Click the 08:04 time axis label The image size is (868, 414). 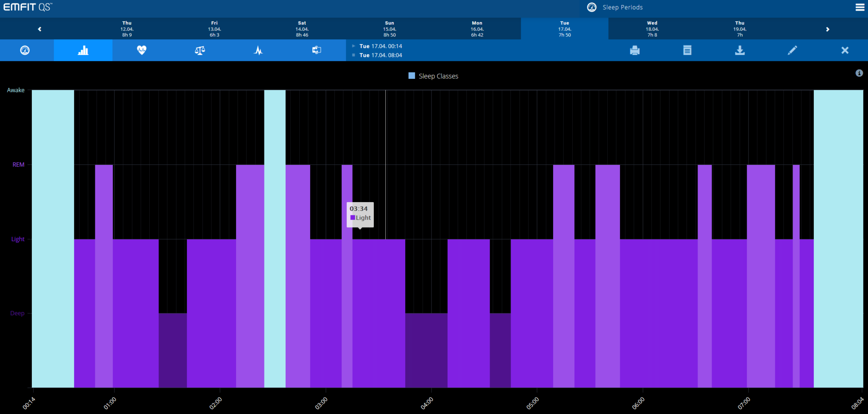pyautogui.click(x=857, y=403)
